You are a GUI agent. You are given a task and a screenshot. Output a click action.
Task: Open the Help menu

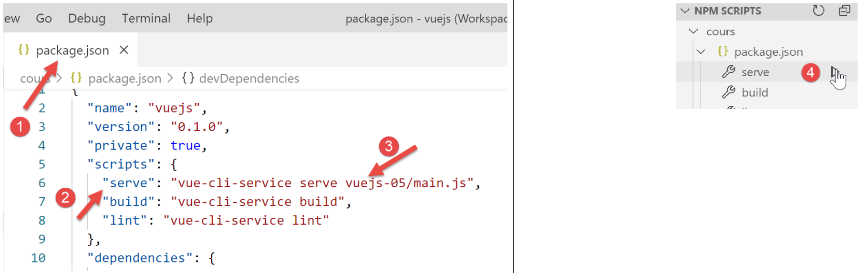[x=199, y=18]
